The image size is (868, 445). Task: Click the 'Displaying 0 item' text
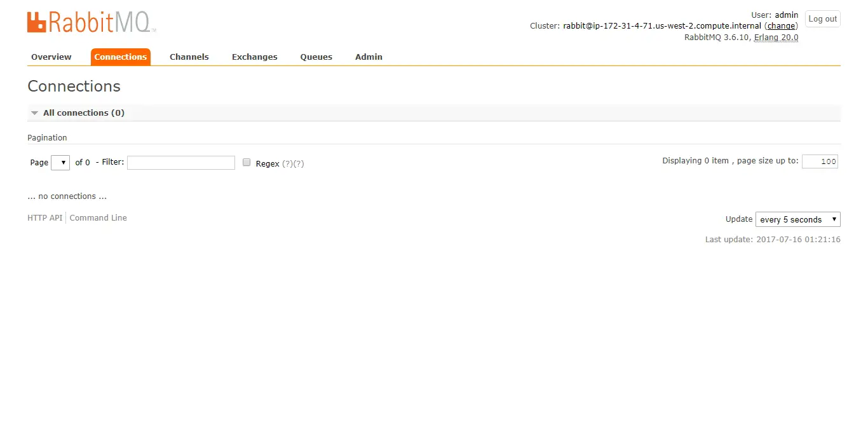click(695, 161)
